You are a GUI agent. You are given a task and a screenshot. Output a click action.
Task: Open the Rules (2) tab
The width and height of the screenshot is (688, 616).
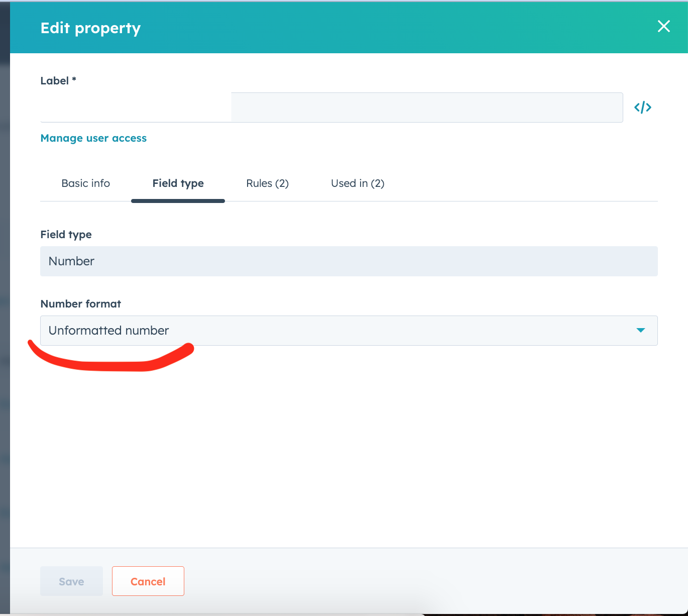coord(267,183)
